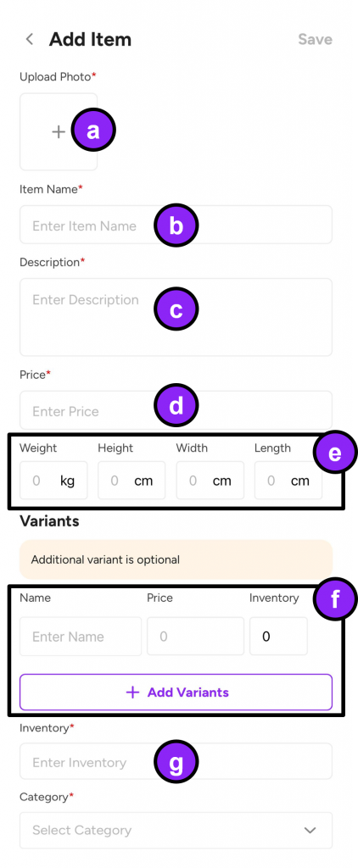The width and height of the screenshot is (358, 868).
Task: Tap the plus icon to upload photo
Action: click(x=59, y=131)
